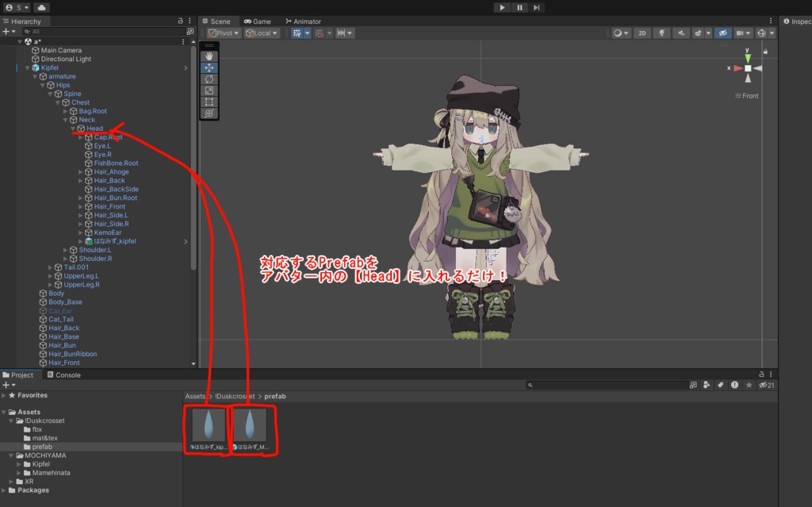The image size is (812, 507).
Task: Switch to the Animator tab
Action: [304, 21]
